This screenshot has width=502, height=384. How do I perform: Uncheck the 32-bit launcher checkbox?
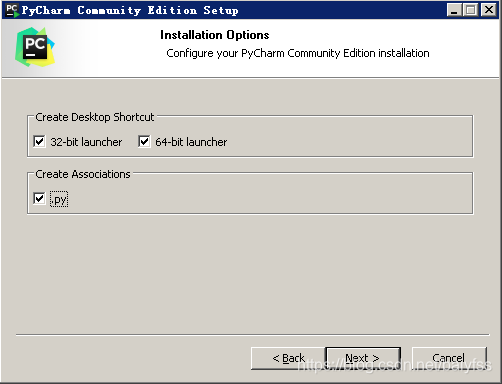39,142
